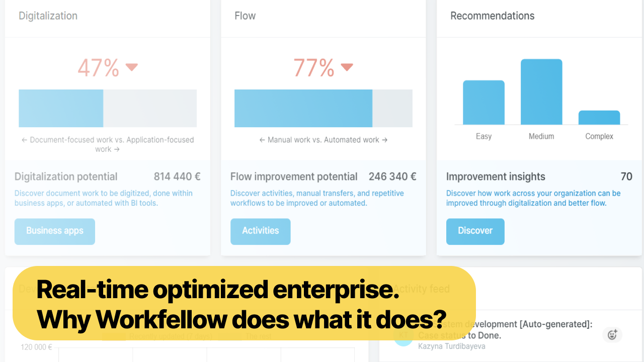
Task: Click the Improvement insights count of 70
Action: [626, 176]
